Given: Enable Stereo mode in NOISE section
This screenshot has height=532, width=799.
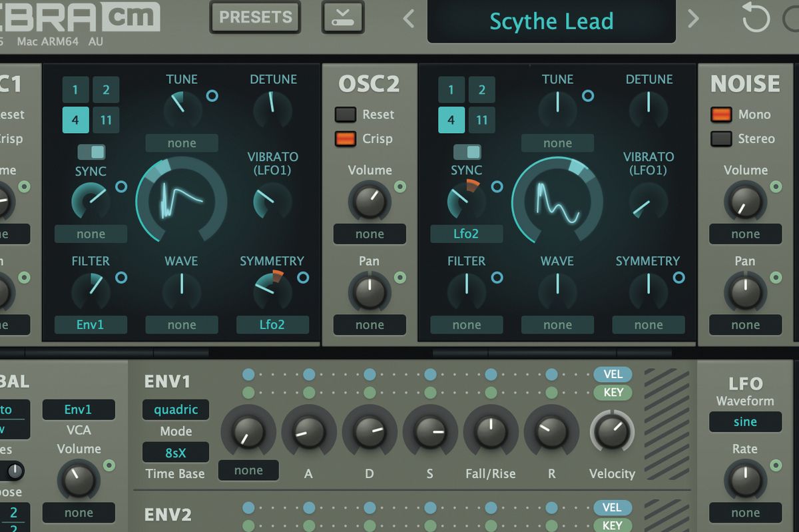Looking at the screenshot, I should click(x=721, y=138).
